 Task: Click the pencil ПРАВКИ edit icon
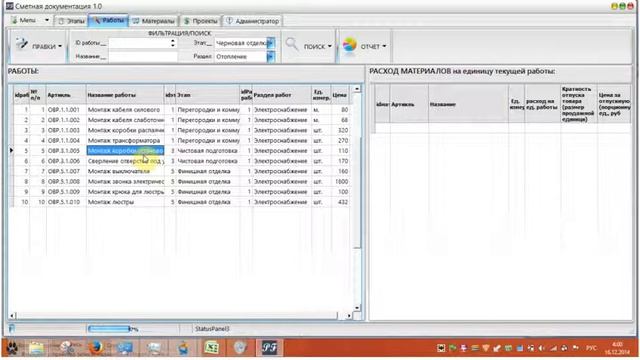21,44
